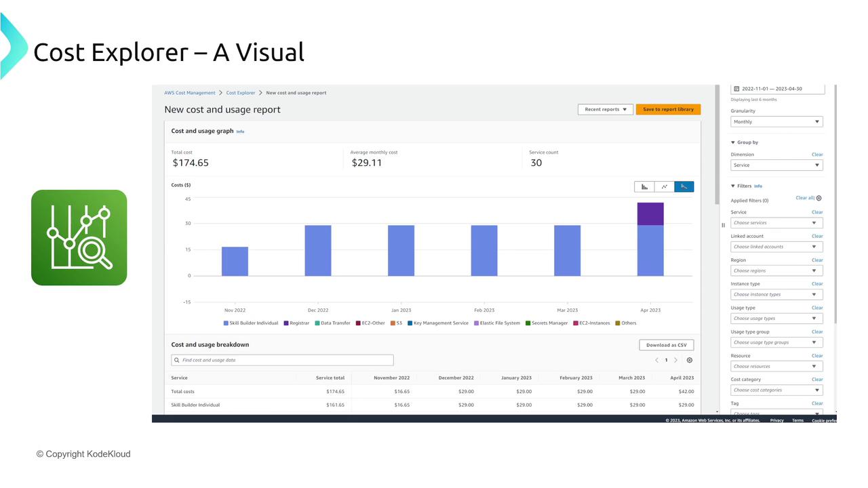Open the Recent reports dropdown
Image resolution: width=868 pixels, height=488 pixels.
coord(606,109)
